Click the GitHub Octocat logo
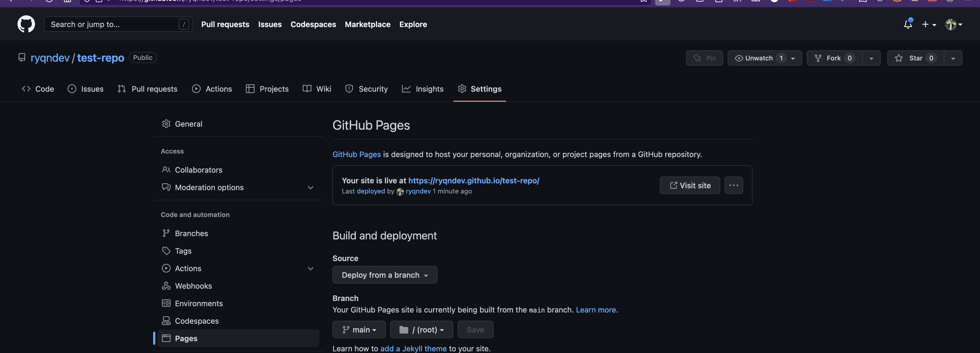The height and width of the screenshot is (353, 980). (x=26, y=24)
